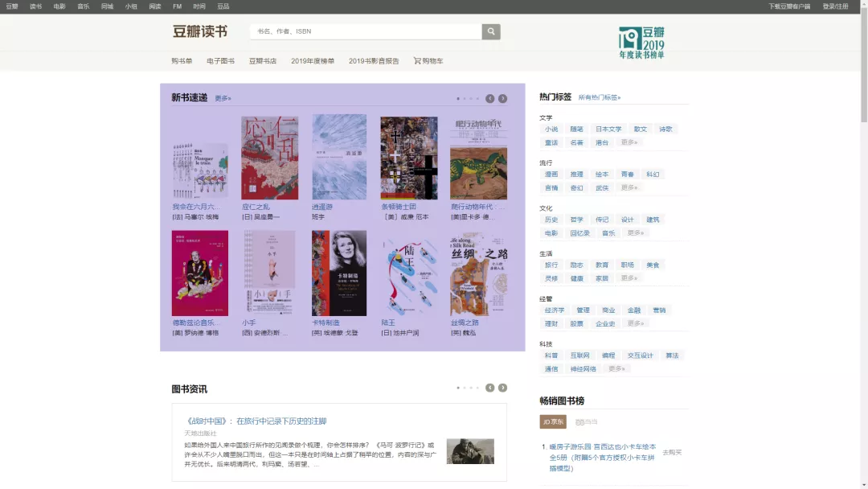868x489 pixels.
Task: Open FM in the top bar
Action: (x=177, y=6)
